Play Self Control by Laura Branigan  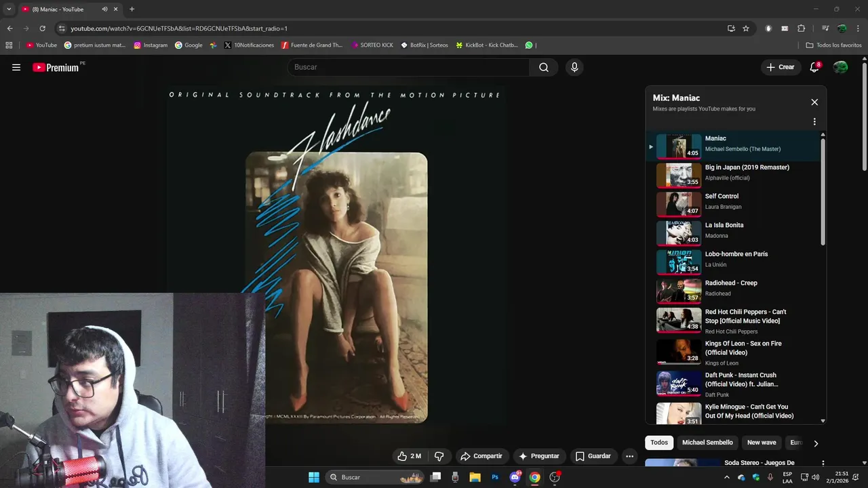(x=733, y=204)
